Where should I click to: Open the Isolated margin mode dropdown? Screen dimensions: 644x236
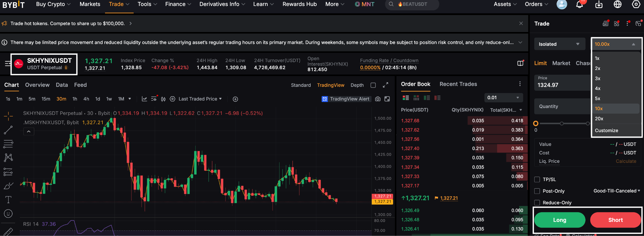[x=560, y=44]
